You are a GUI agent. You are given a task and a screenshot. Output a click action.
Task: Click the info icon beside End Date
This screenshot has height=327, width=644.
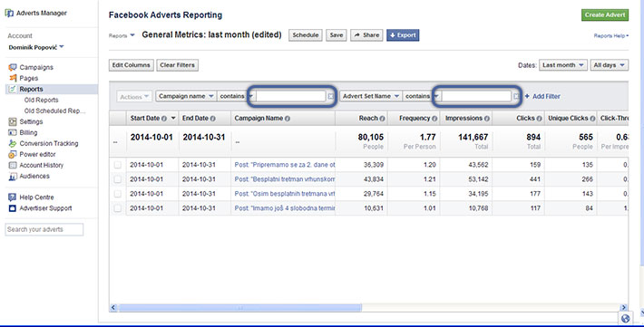[213, 119]
